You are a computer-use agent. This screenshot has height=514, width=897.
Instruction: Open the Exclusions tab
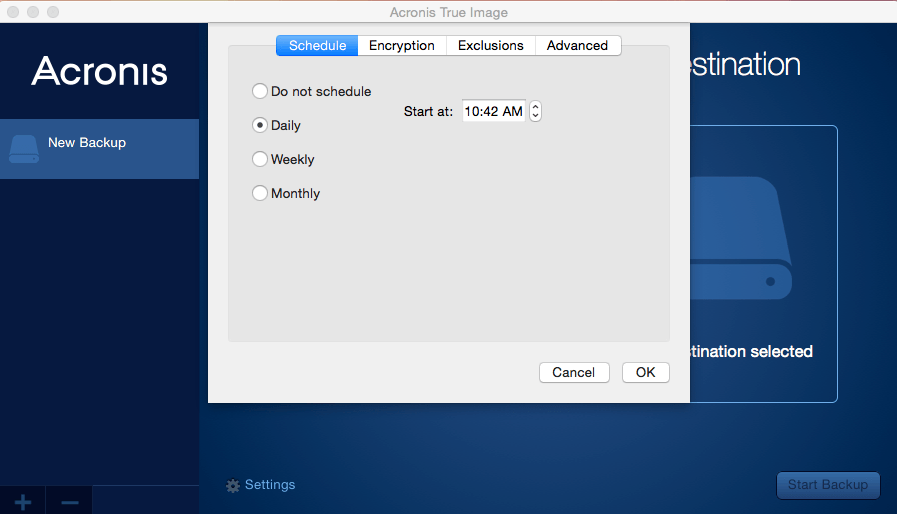click(490, 45)
